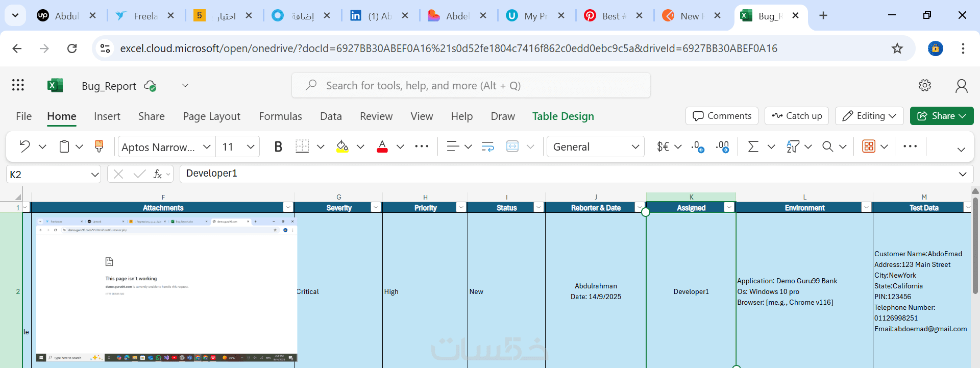Toggle Bold formatting

coord(278,147)
